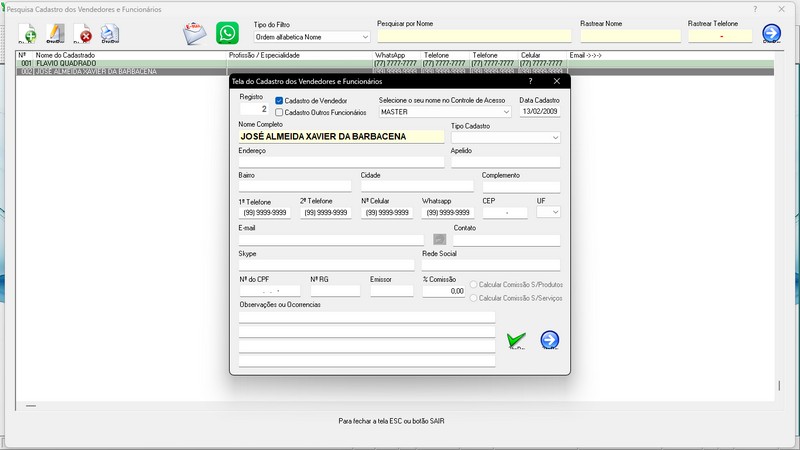This screenshot has height=450, width=800.
Task: Click the Whatsapp number field
Action: [448, 213]
